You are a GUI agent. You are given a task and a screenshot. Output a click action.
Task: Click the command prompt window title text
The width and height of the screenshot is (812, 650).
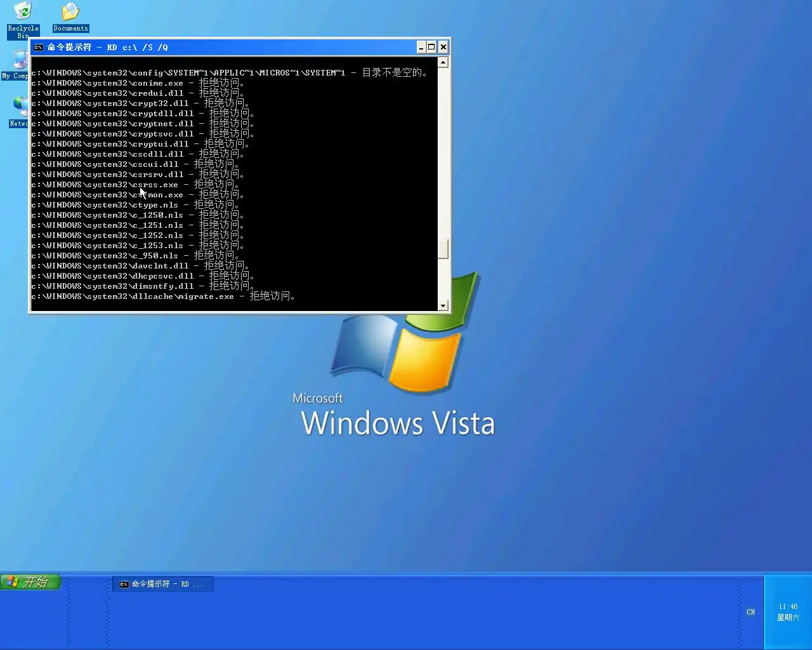click(108, 48)
